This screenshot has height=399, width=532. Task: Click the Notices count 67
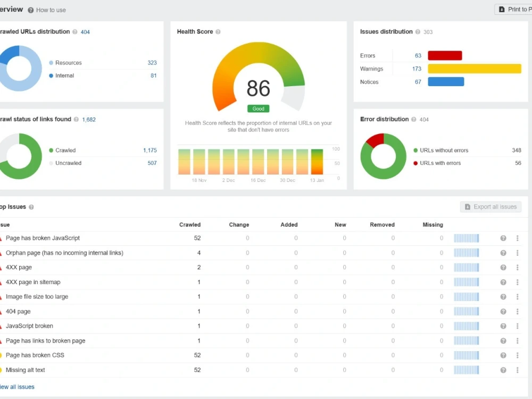[418, 82]
